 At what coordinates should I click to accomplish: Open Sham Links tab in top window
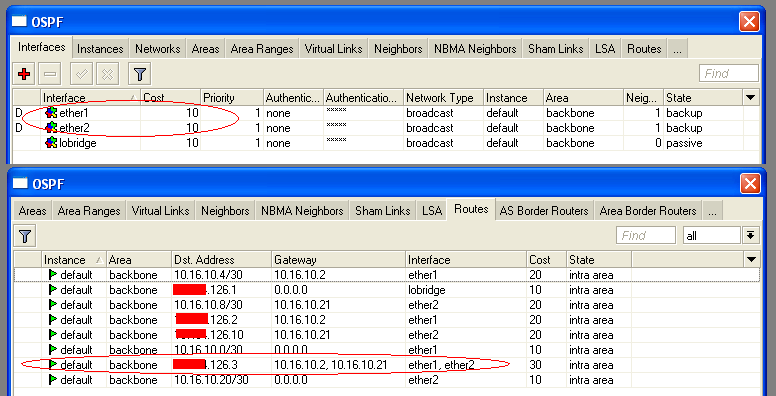coord(556,49)
